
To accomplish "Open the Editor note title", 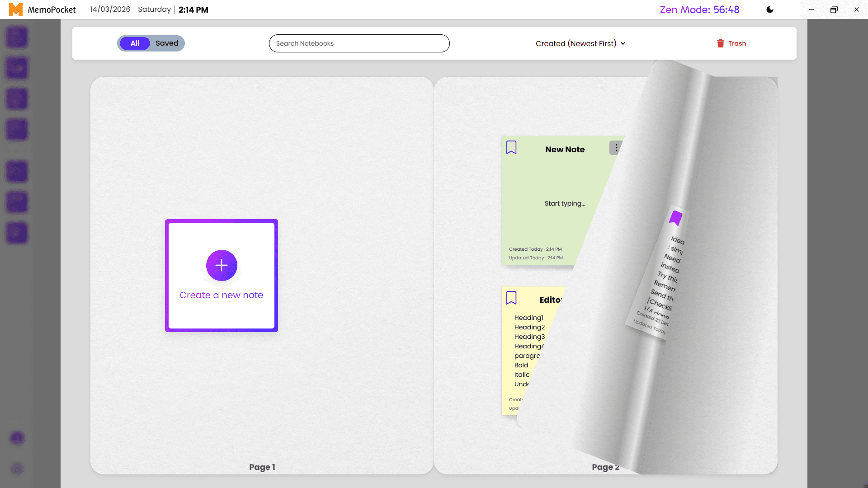I will (x=550, y=300).
